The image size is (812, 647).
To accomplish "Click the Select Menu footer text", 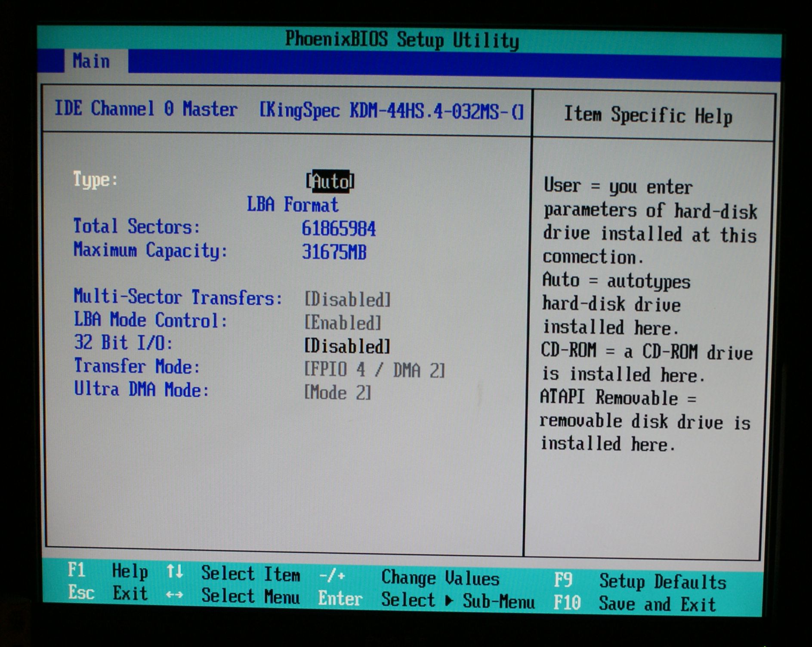I will pyautogui.click(x=250, y=597).
